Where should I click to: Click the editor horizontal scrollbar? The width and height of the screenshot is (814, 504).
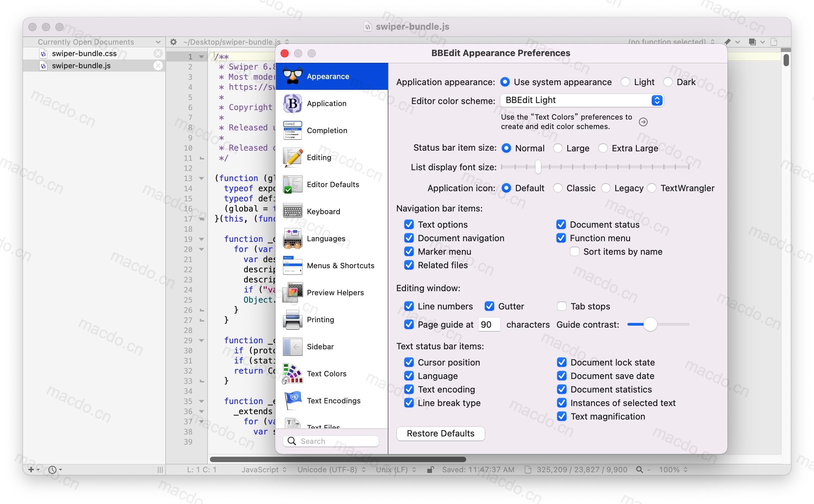click(338, 459)
